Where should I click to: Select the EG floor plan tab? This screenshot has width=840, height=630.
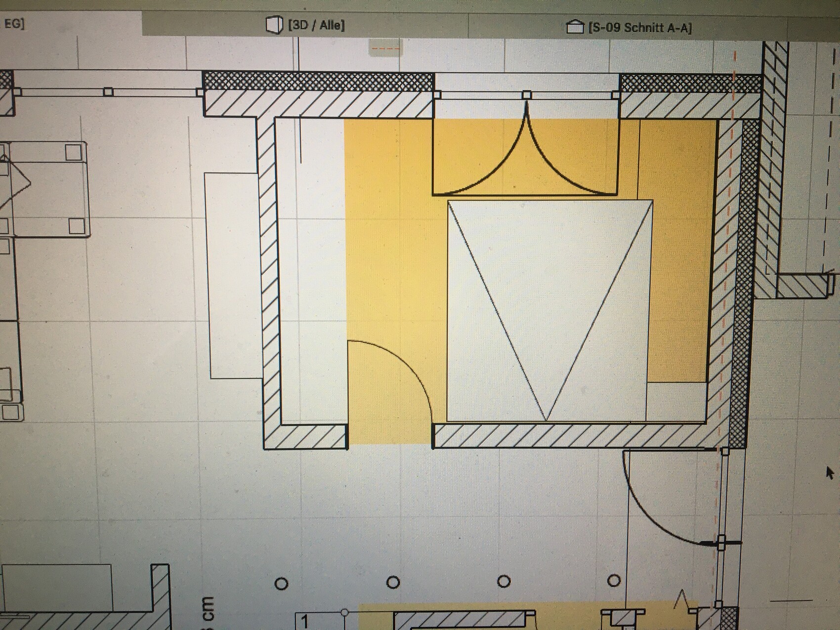point(14,24)
